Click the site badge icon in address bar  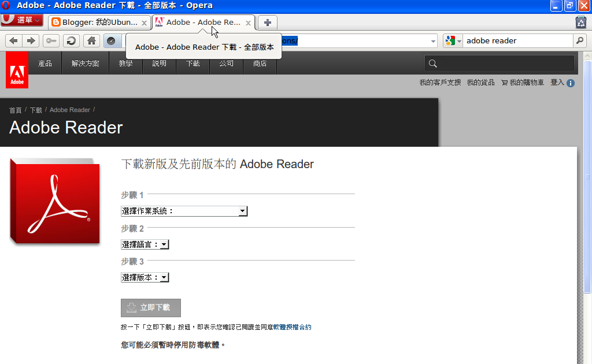pos(111,41)
